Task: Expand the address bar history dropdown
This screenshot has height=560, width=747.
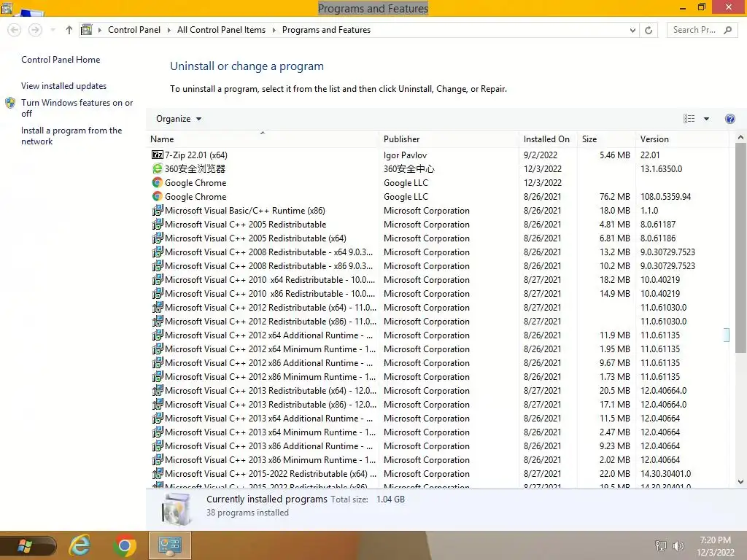Action: pos(632,30)
